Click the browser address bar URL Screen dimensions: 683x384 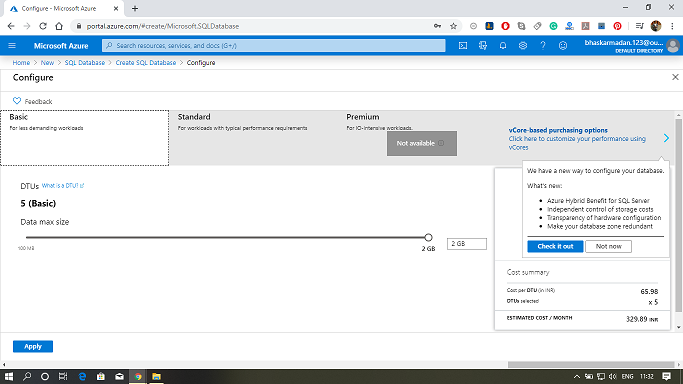tap(162, 26)
